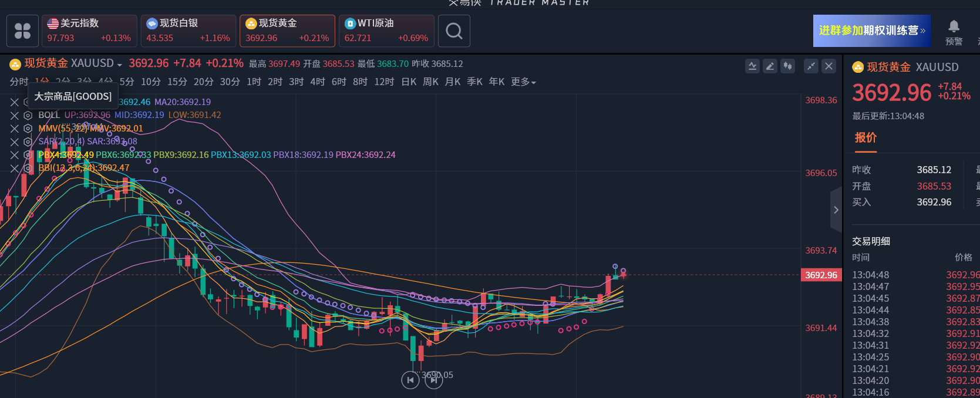Image resolution: width=980 pixels, height=398 pixels.
Task: Close the XAUUSD chart panel
Action: tap(829, 66)
